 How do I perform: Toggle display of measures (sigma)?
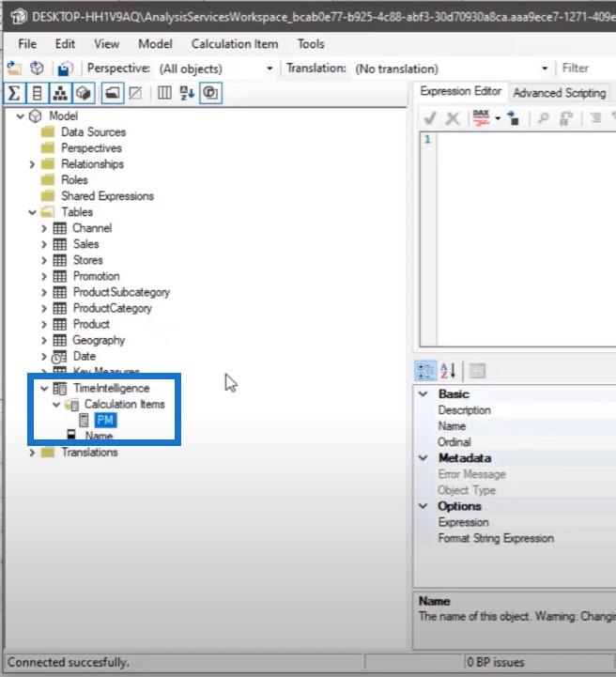click(x=14, y=93)
